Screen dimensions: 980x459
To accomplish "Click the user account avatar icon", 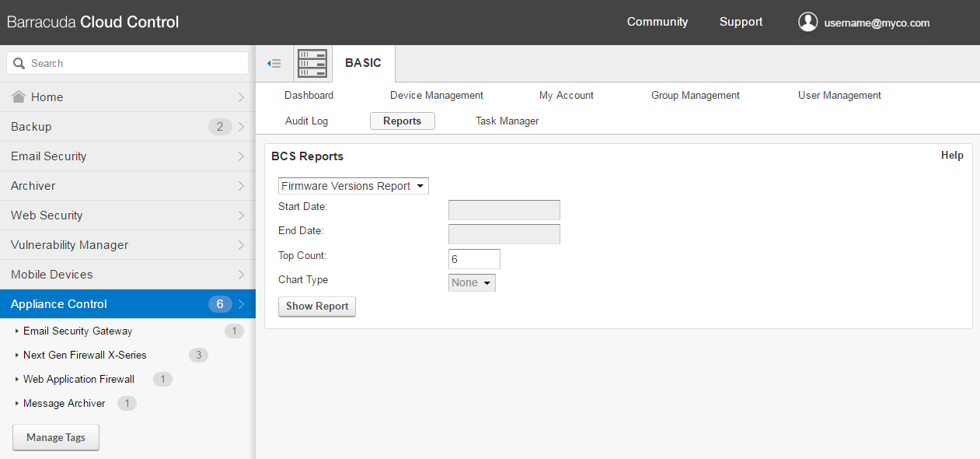I will click(808, 22).
